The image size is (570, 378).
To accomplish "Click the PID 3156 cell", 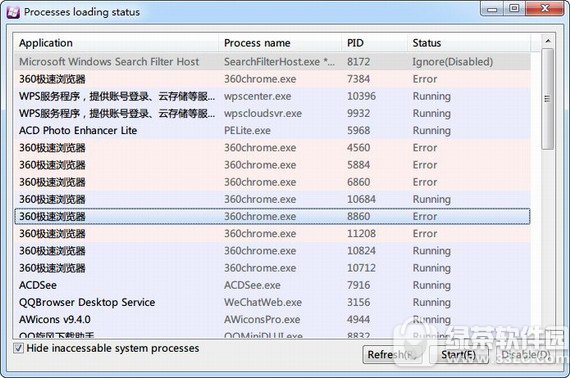I will [x=358, y=302].
